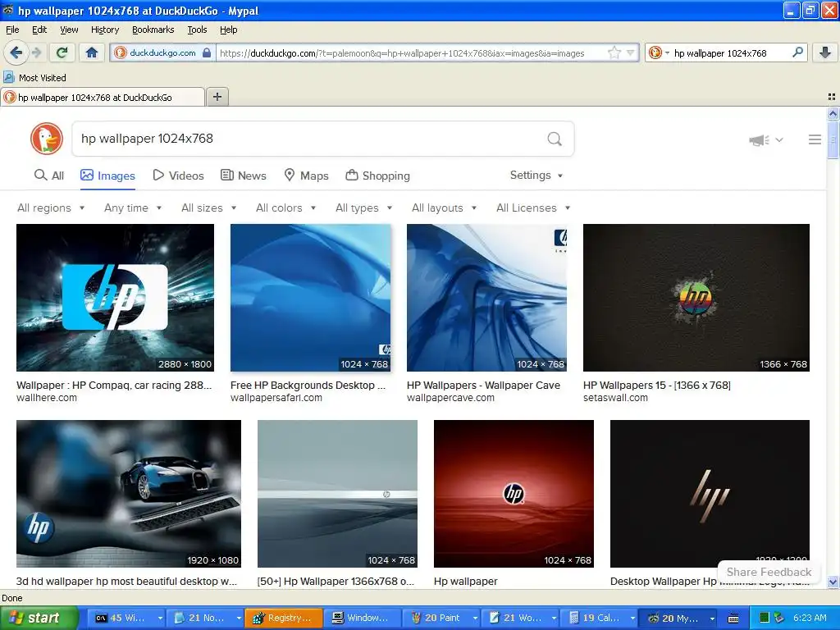
Task: Switch to the News tab
Action: [244, 176]
